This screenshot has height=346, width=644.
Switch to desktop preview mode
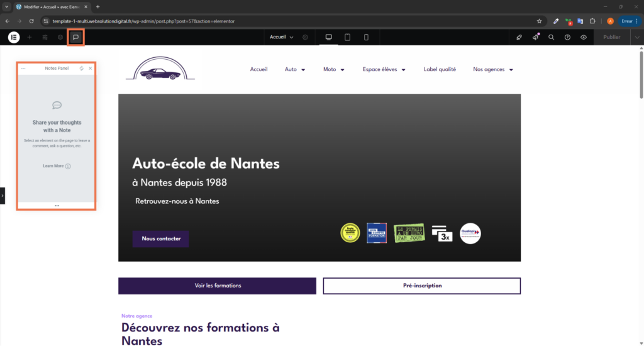point(328,37)
